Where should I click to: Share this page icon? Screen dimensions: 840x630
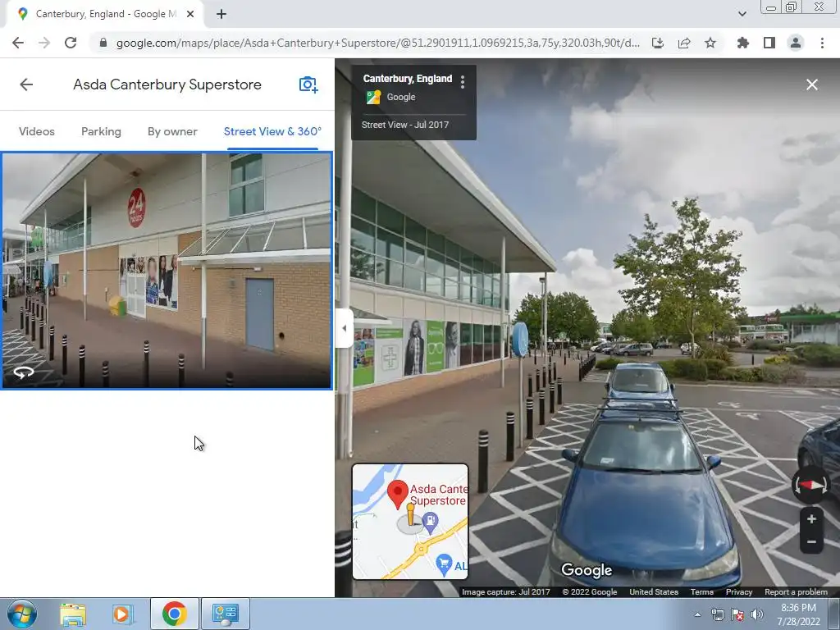(683, 43)
